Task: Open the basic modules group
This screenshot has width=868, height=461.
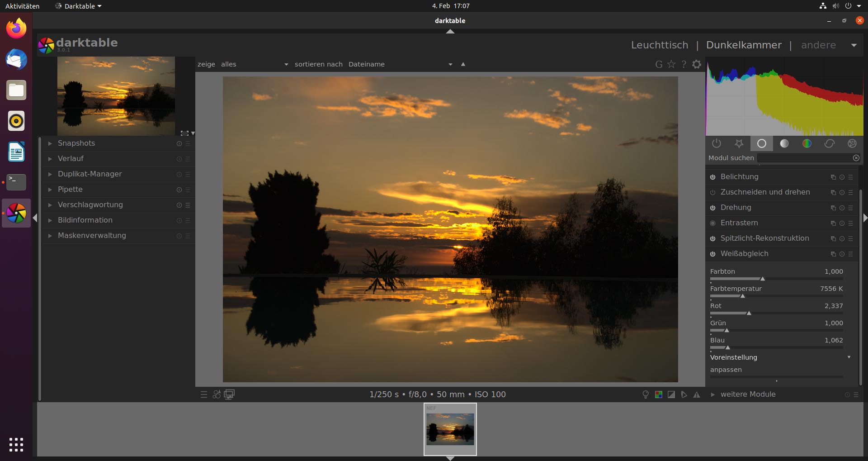Action: [x=761, y=143]
